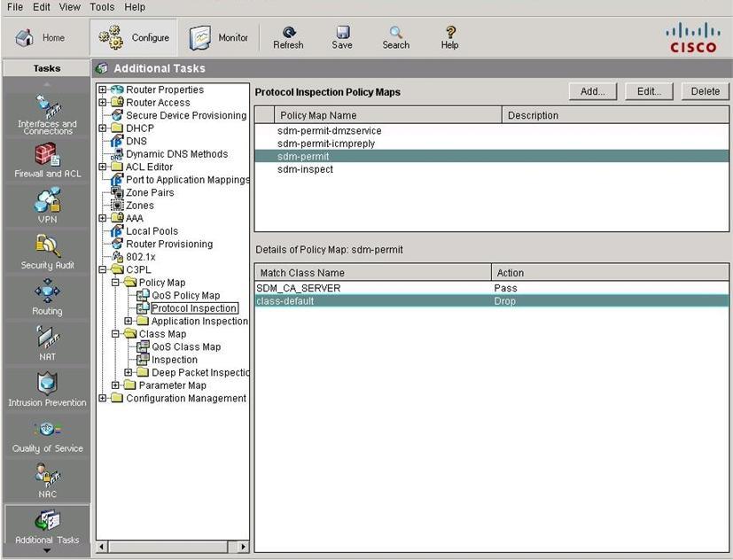The height and width of the screenshot is (560, 733).
Task: Select the Zone Pairs tree icon
Action: point(117,192)
